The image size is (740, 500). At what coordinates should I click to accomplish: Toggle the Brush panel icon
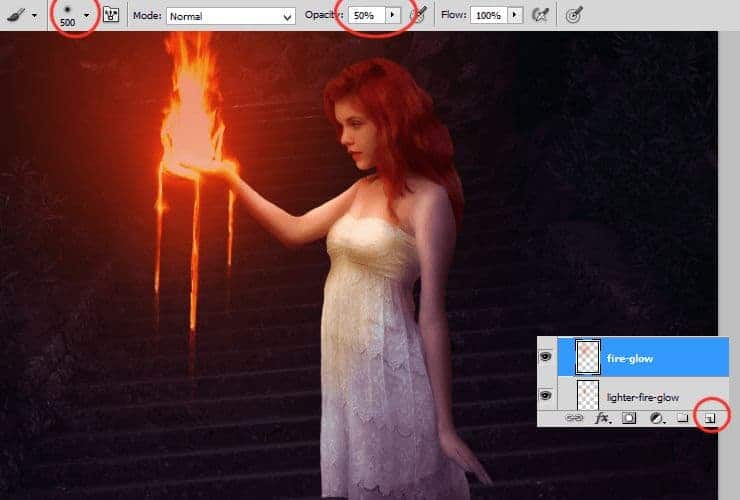coord(111,15)
